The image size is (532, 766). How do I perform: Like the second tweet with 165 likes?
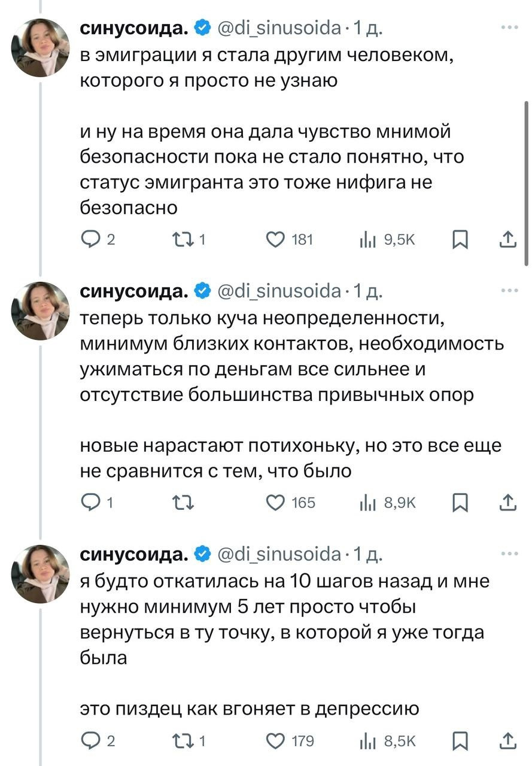click(275, 503)
